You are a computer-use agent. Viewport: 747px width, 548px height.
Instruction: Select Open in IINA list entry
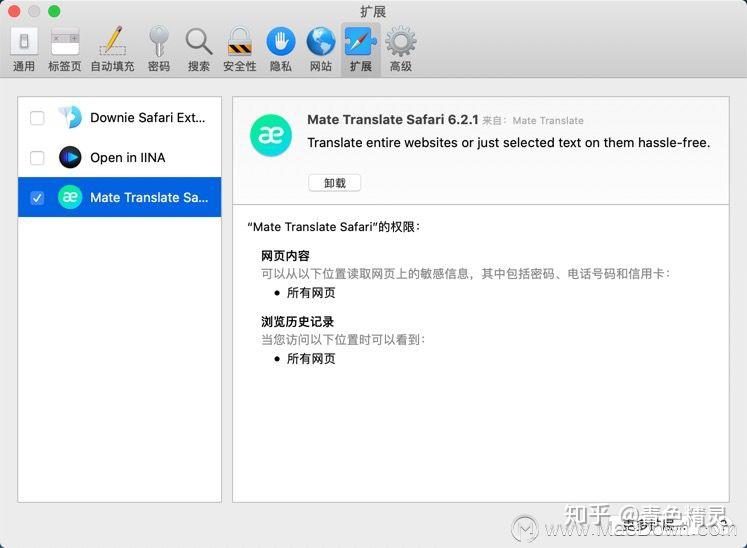pos(120,158)
